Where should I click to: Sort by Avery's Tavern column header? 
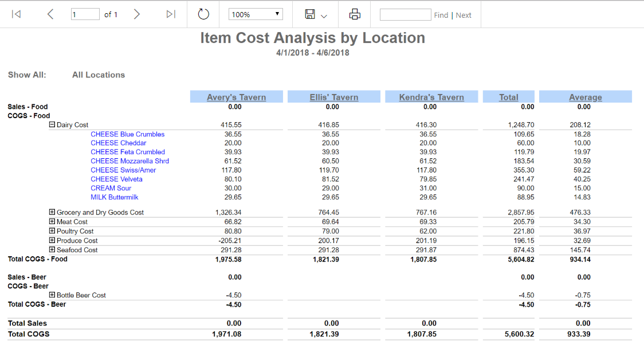(236, 97)
